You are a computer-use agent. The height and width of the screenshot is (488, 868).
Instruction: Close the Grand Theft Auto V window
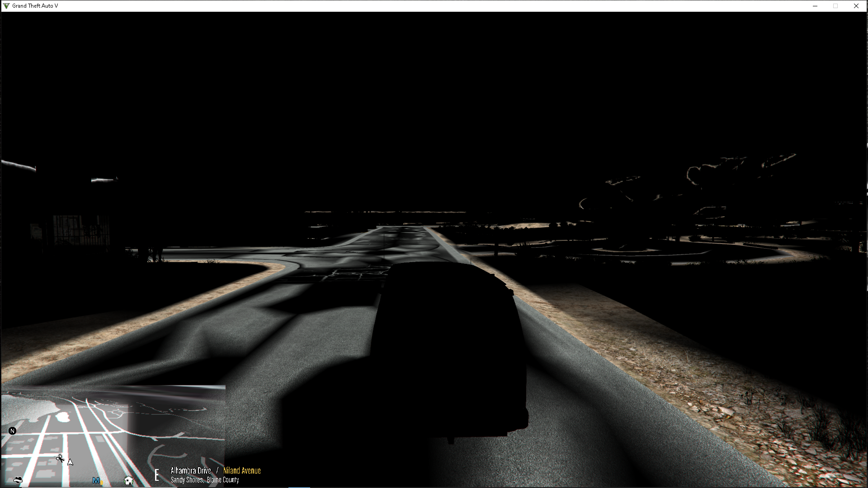(856, 6)
